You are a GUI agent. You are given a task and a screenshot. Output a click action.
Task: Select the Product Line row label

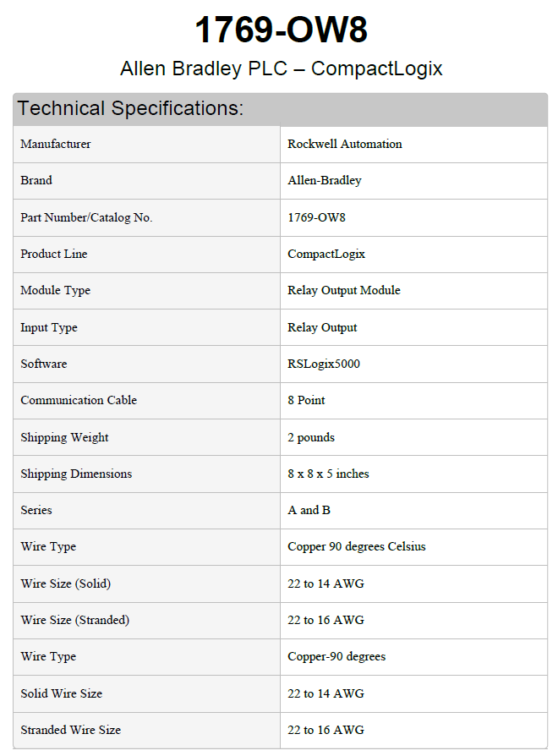point(54,255)
